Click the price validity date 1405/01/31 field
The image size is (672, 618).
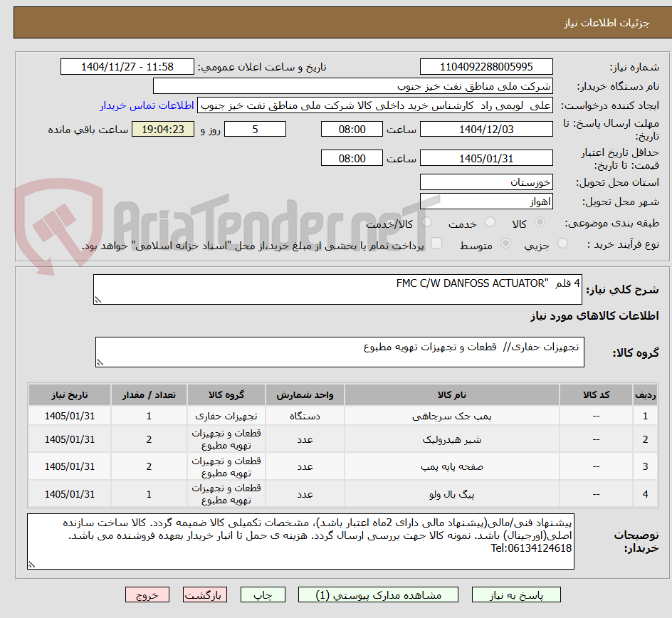click(x=486, y=158)
